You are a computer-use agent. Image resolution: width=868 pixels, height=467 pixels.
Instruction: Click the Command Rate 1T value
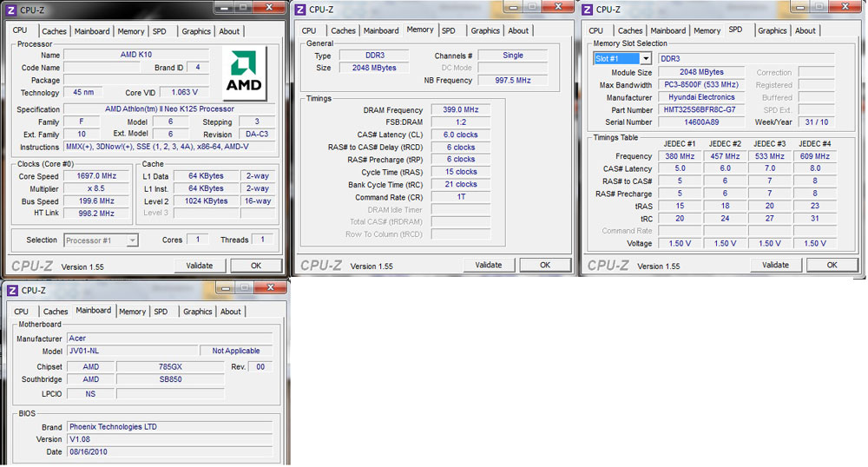pos(461,197)
